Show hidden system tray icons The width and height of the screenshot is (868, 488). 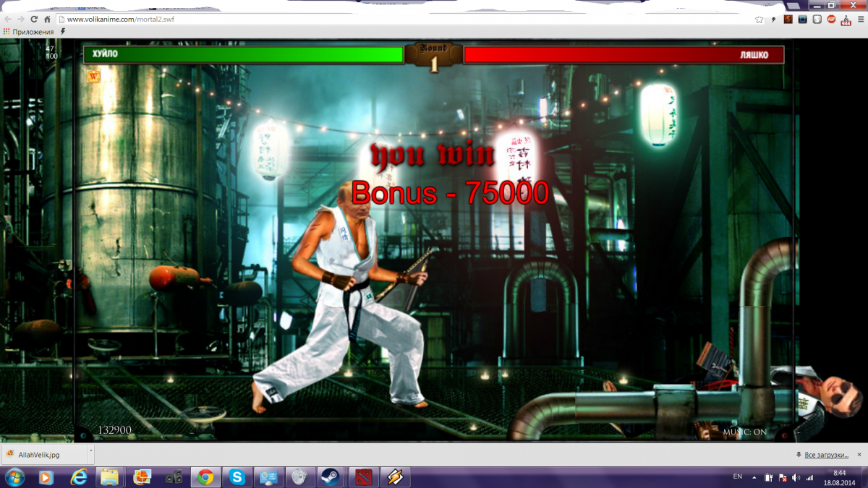click(x=755, y=477)
